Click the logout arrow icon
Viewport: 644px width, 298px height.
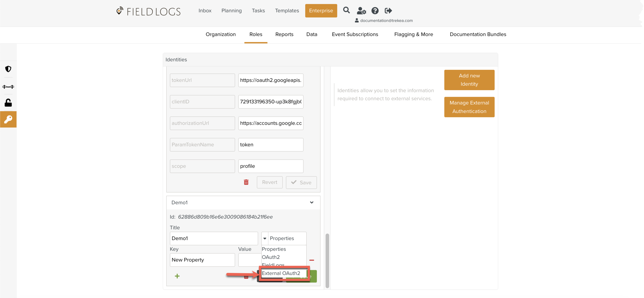click(x=388, y=11)
